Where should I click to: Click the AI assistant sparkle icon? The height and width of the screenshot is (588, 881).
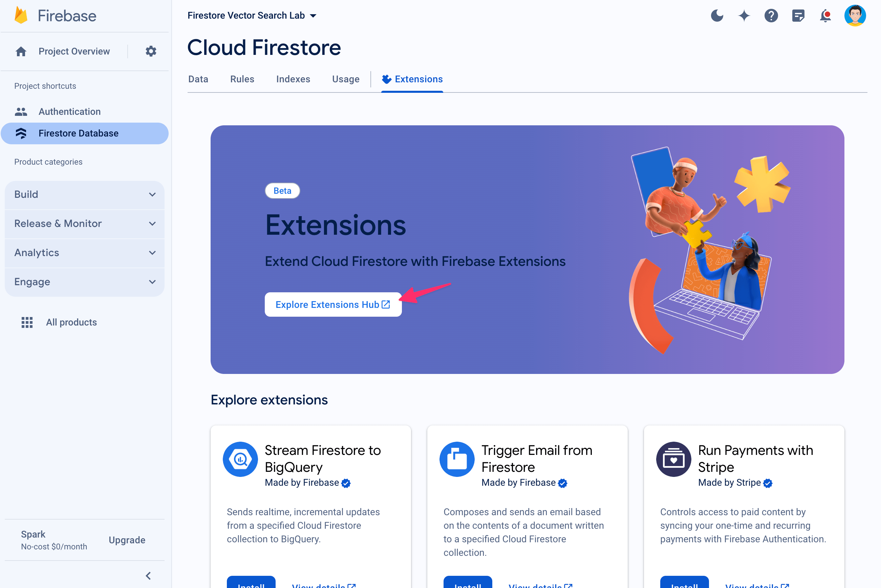tap(745, 15)
